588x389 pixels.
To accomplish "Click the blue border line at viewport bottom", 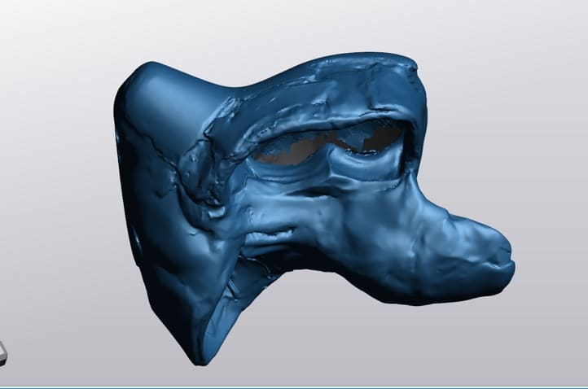I will point(293,387).
